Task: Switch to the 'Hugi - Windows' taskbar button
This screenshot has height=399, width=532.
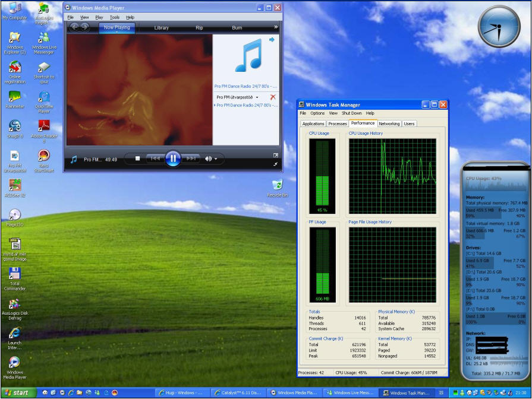Action: (182, 393)
